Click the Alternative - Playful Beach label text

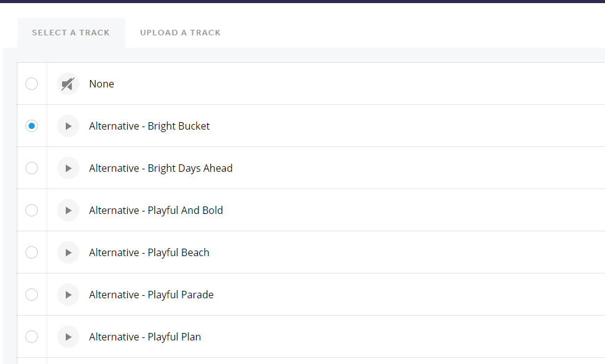pyautogui.click(x=149, y=252)
